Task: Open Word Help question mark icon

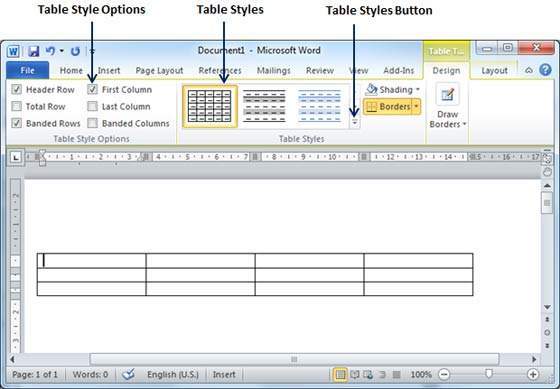Action: 545,70
